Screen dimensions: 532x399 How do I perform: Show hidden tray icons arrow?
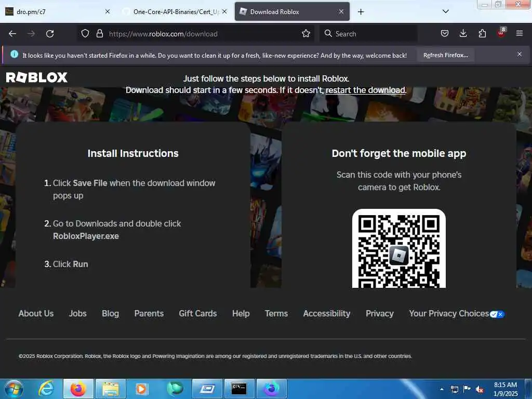pos(442,389)
